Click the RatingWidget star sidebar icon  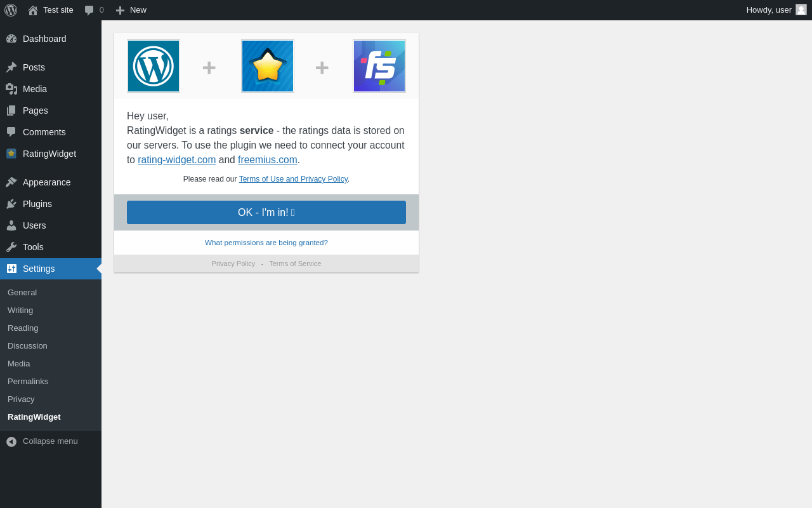tap(11, 154)
